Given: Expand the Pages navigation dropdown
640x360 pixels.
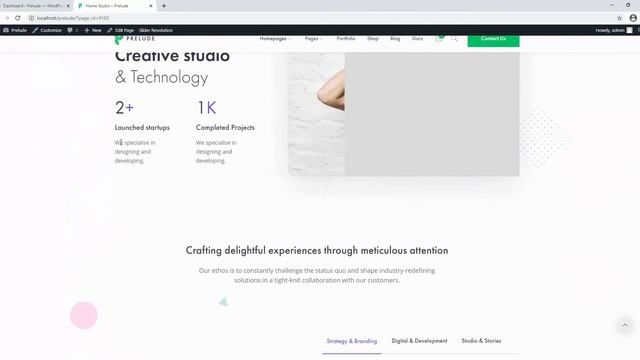Looking at the screenshot, I should click(x=313, y=38).
